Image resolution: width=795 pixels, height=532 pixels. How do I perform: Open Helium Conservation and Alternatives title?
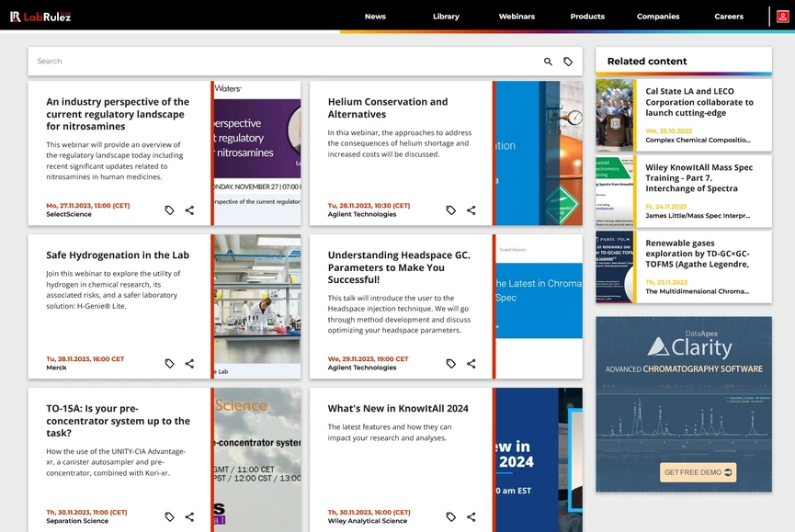(x=388, y=108)
